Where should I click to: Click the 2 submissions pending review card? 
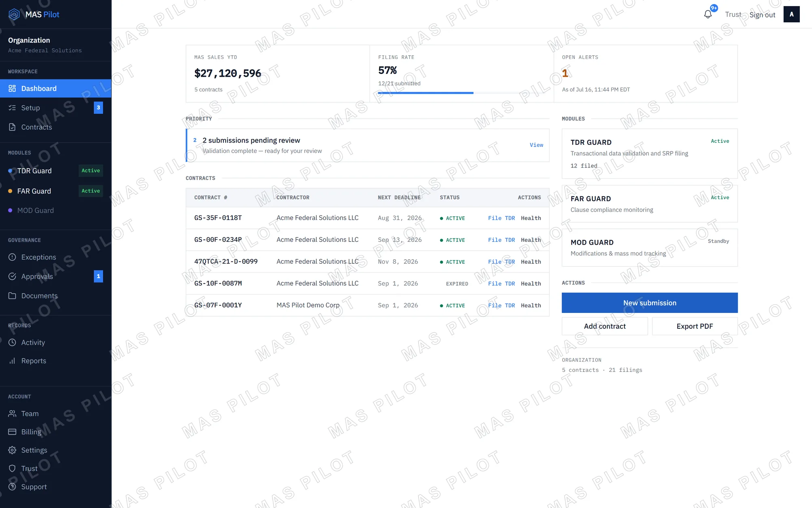pos(367,145)
